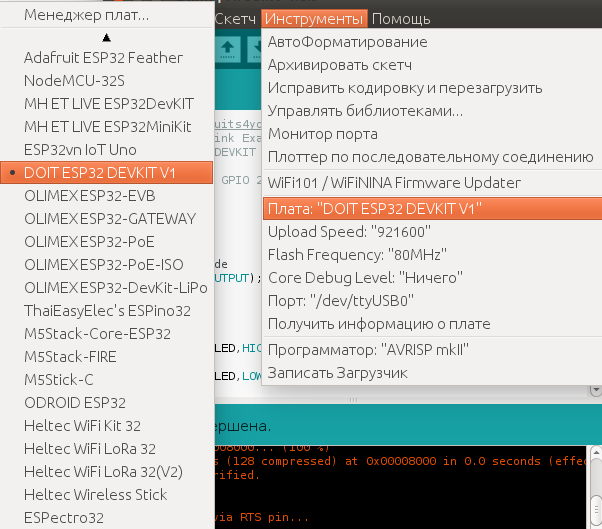Choose NodeMCU-32S from the board list

point(73,81)
